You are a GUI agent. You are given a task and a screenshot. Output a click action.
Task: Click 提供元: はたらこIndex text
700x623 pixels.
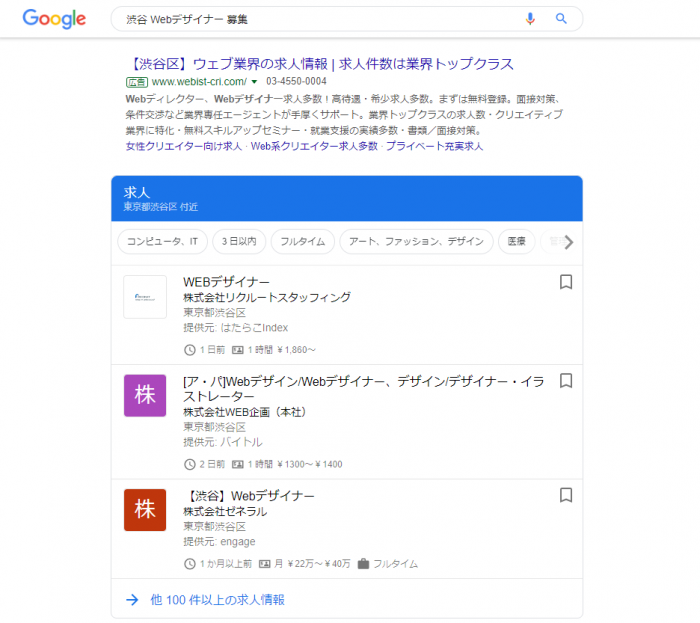point(236,328)
